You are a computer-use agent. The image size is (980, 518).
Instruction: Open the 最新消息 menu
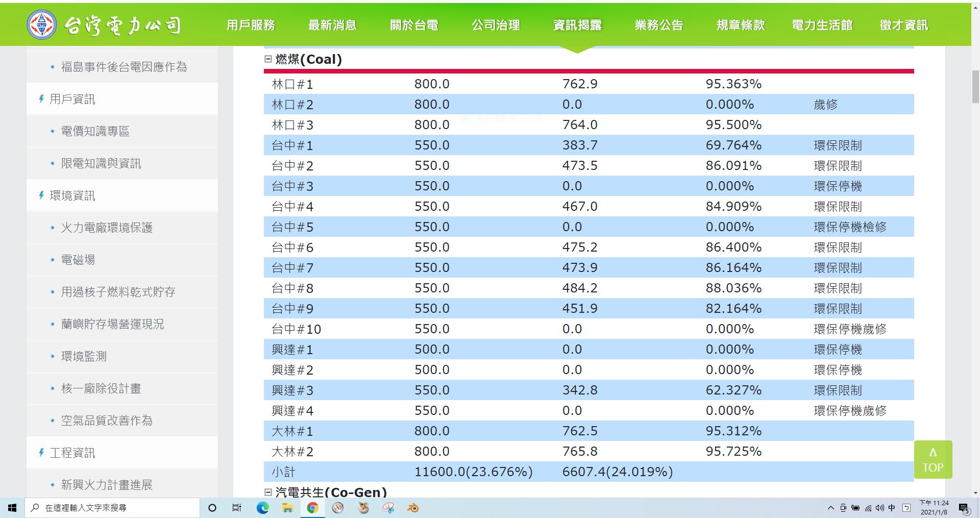332,25
